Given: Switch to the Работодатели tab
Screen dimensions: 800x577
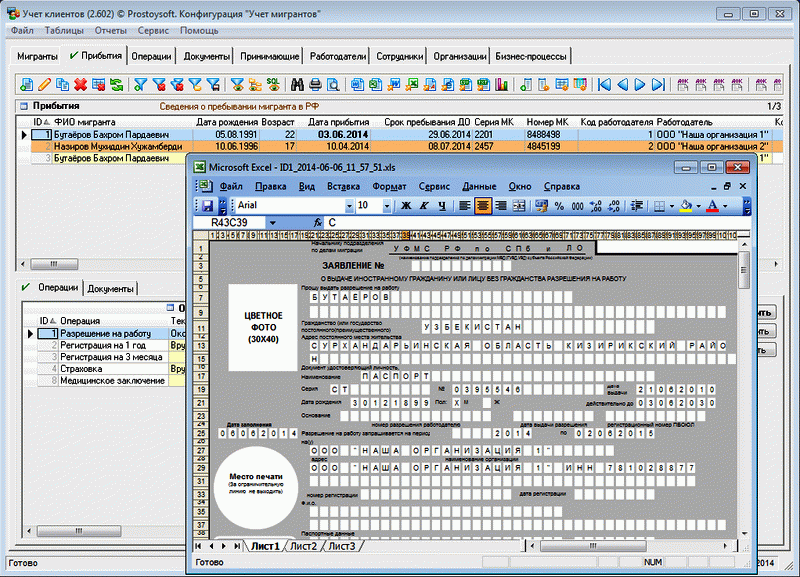Looking at the screenshot, I should [337, 57].
